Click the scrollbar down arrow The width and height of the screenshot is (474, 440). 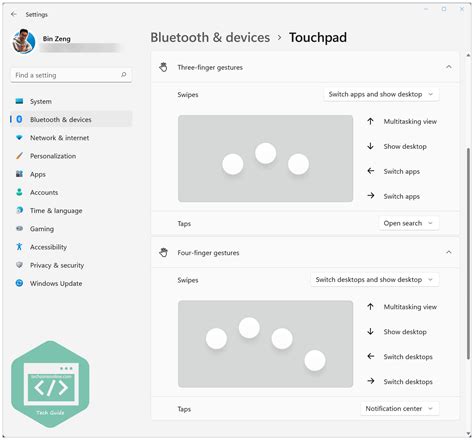468,433
